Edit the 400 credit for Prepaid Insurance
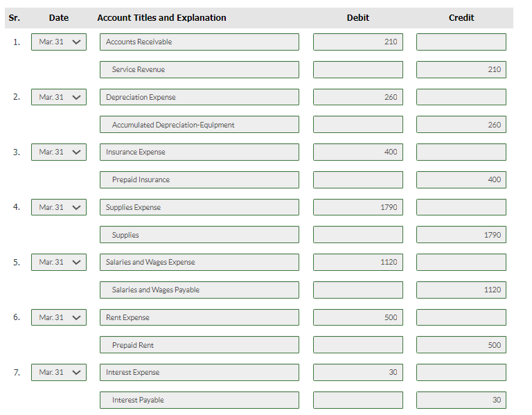The height and width of the screenshot is (415, 532). click(461, 180)
